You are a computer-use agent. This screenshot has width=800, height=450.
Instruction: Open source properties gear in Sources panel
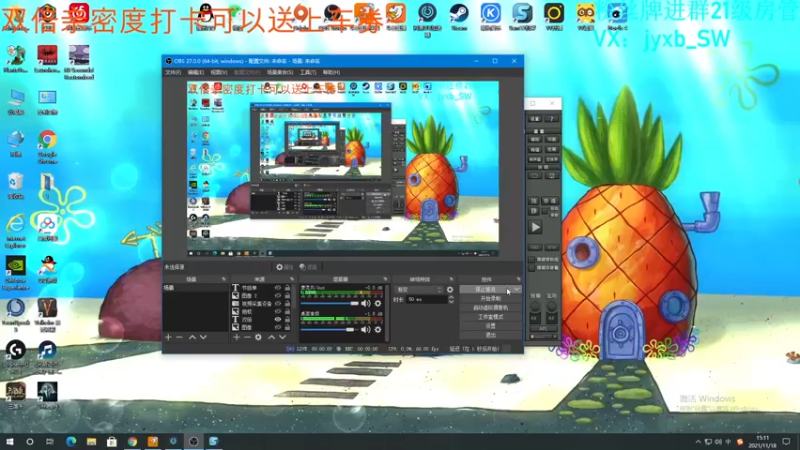coord(258,337)
